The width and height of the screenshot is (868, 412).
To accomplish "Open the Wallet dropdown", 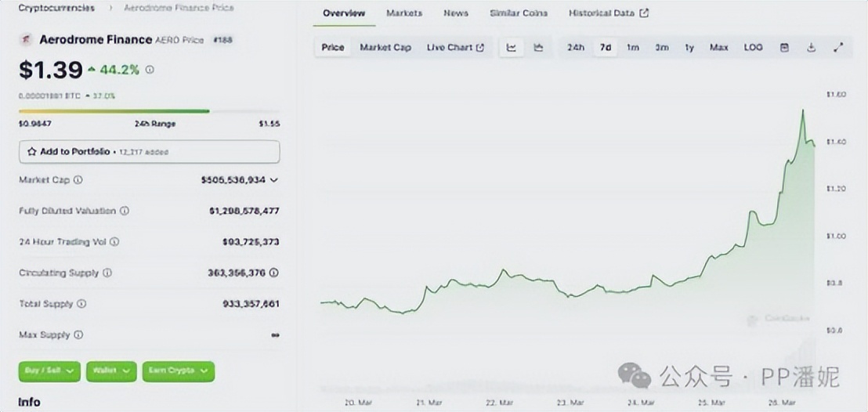I will tap(111, 370).
